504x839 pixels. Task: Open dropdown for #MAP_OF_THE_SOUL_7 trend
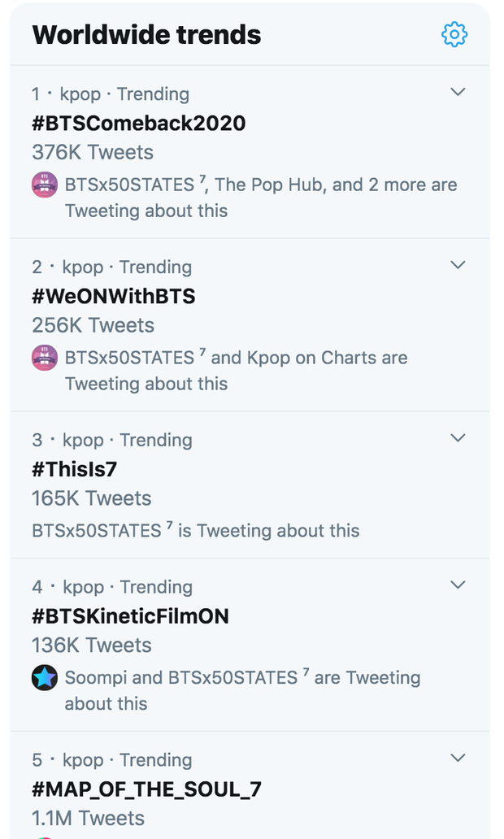tap(458, 759)
